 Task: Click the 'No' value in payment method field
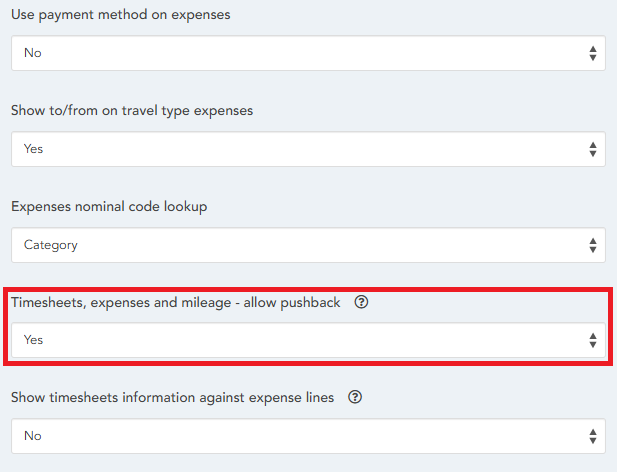pyautogui.click(x=33, y=53)
